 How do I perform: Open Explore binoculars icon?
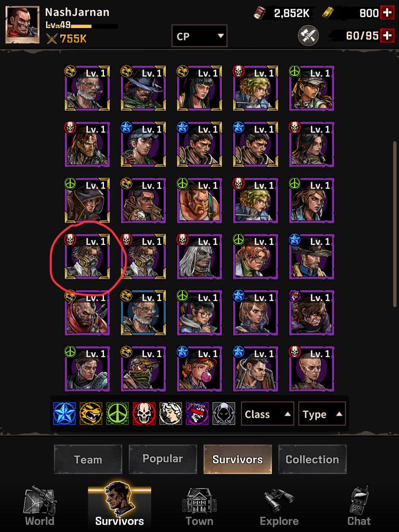[x=279, y=507]
